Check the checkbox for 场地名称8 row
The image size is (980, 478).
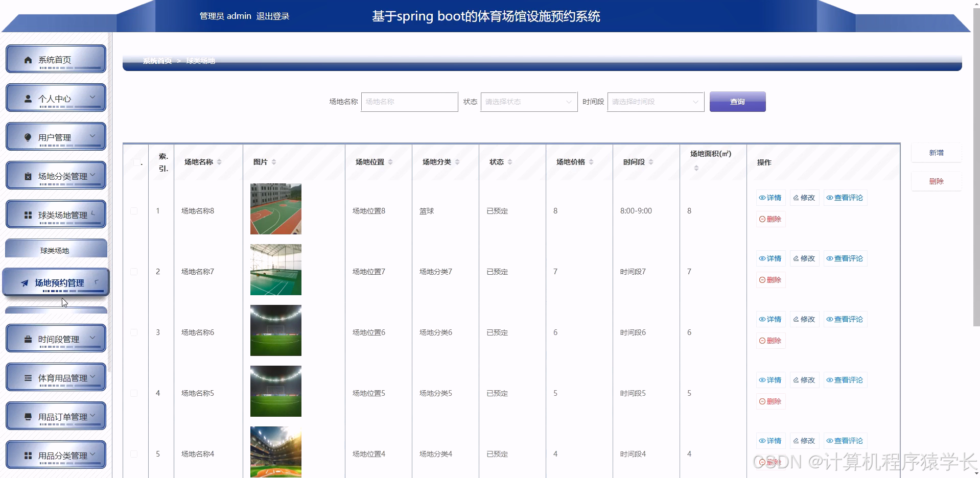[134, 210]
